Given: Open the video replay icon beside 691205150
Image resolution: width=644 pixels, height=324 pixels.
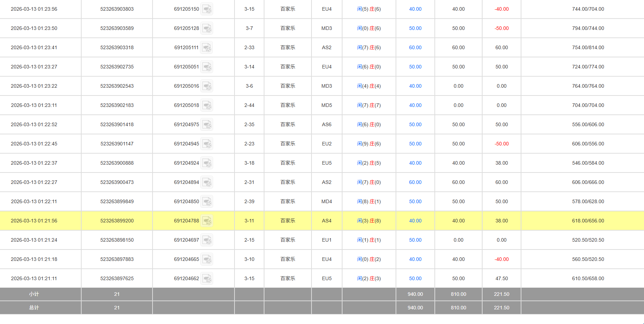Looking at the screenshot, I should 207,9.
